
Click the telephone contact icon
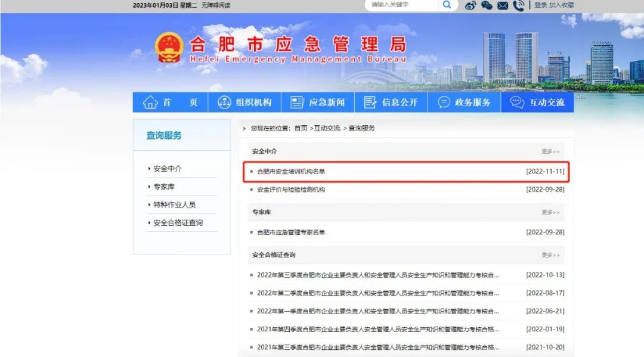click(x=518, y=5)
